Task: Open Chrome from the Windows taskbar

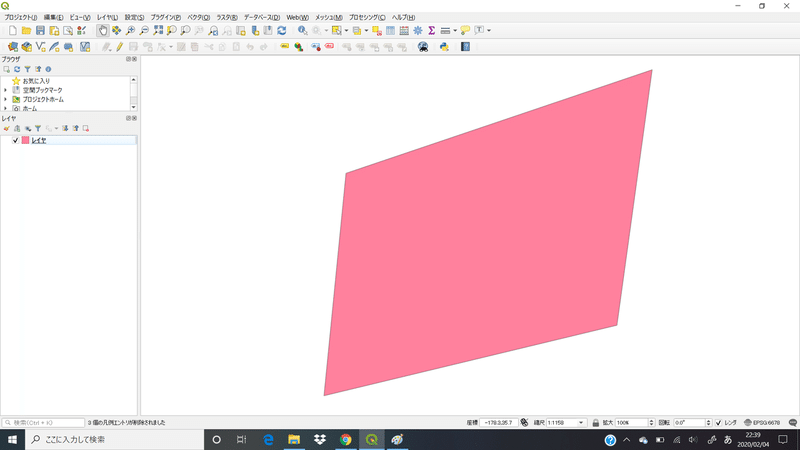Action: tap(346, 440)
